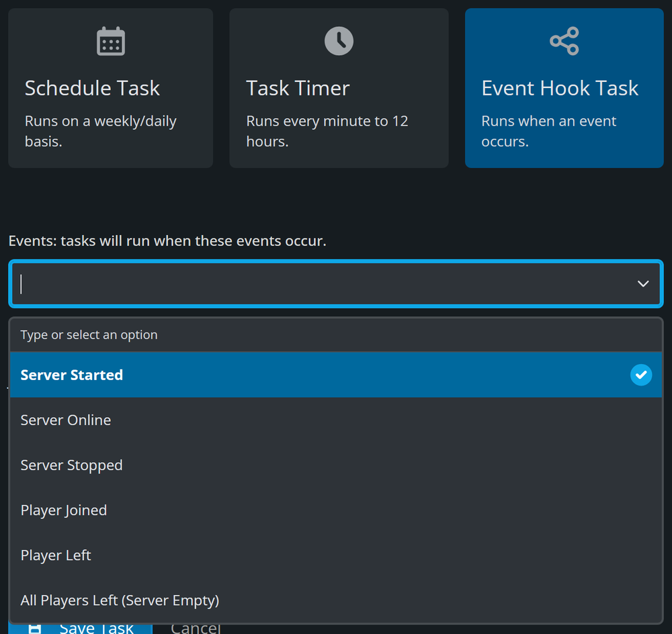
Task: Click the Cancel button
Action: pos(196,629)
